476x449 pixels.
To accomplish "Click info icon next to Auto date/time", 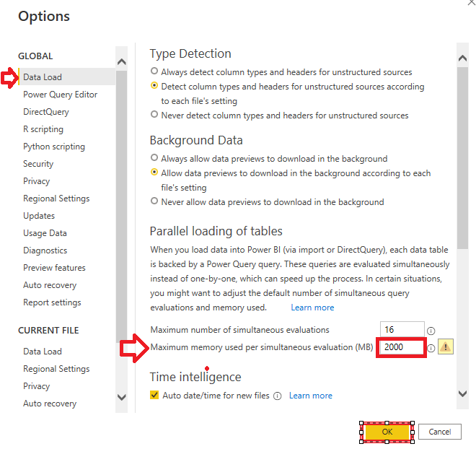I will [278, 396].
